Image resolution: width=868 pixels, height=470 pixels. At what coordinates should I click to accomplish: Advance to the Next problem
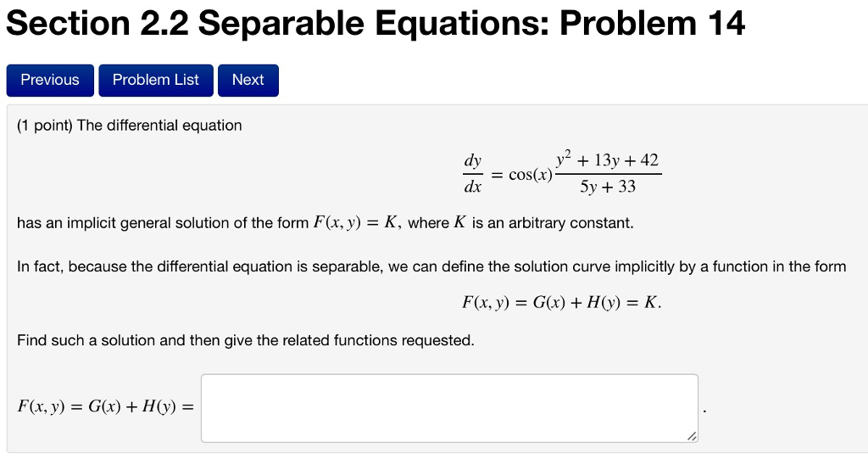248,81
